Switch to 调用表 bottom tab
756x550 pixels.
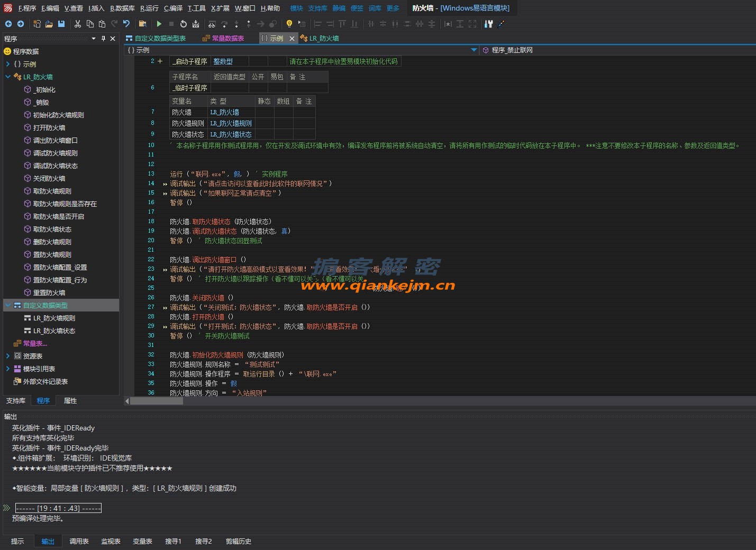79,542
